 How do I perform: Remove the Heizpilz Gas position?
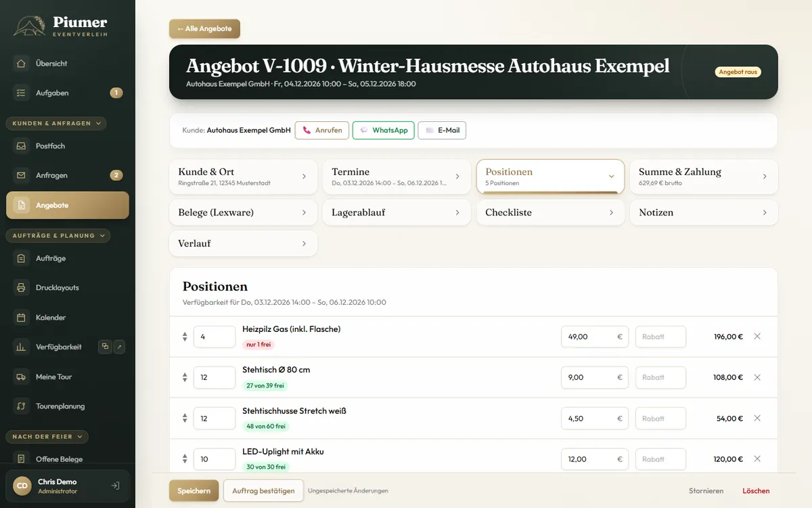(x=757, y=337)
